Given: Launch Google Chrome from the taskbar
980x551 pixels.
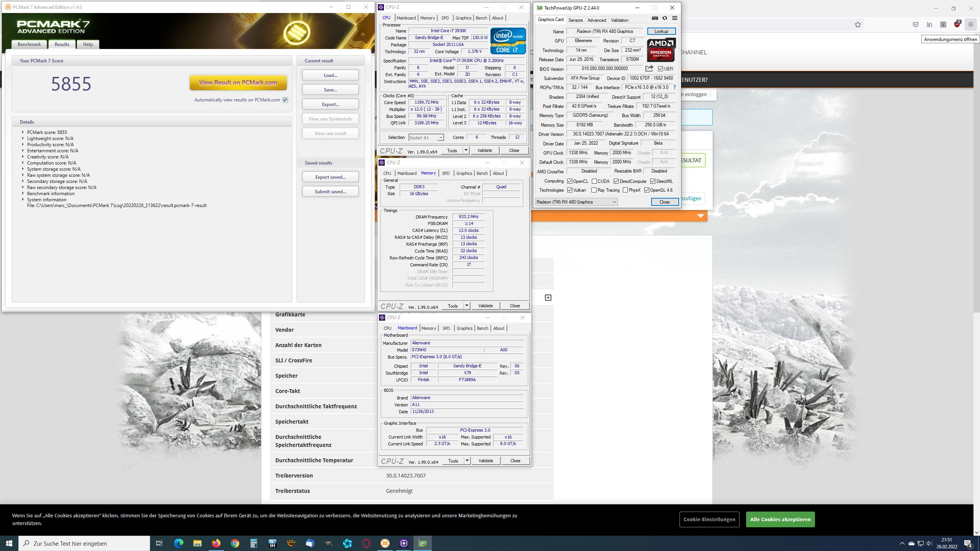Looking at the screenshot, I should click(x=235, y=543).
